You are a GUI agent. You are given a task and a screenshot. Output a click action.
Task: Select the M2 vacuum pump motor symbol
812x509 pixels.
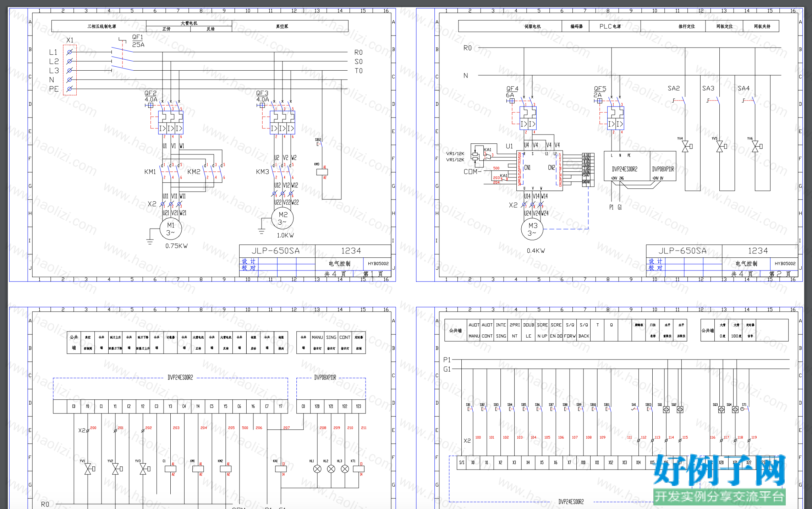pos(282,218)
